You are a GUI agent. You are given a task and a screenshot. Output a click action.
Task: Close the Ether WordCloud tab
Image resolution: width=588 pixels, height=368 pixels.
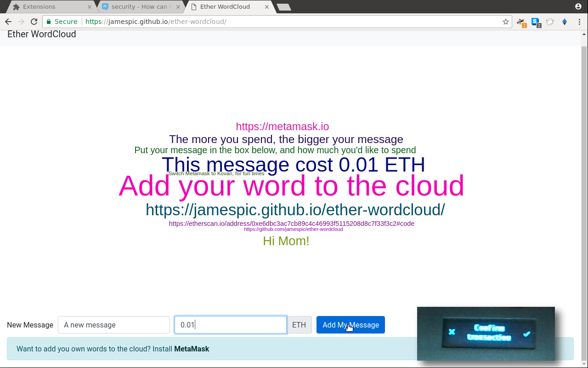coord(267,7)
